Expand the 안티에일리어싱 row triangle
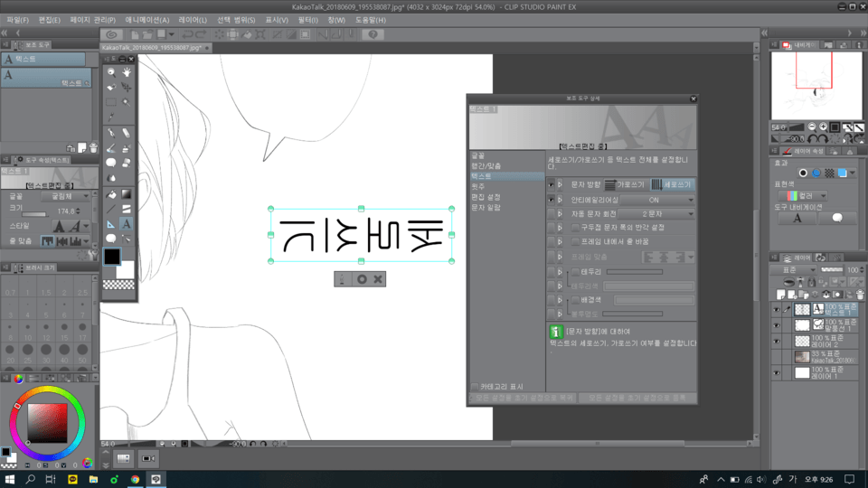The image size is (868, 488). (560, 200)
